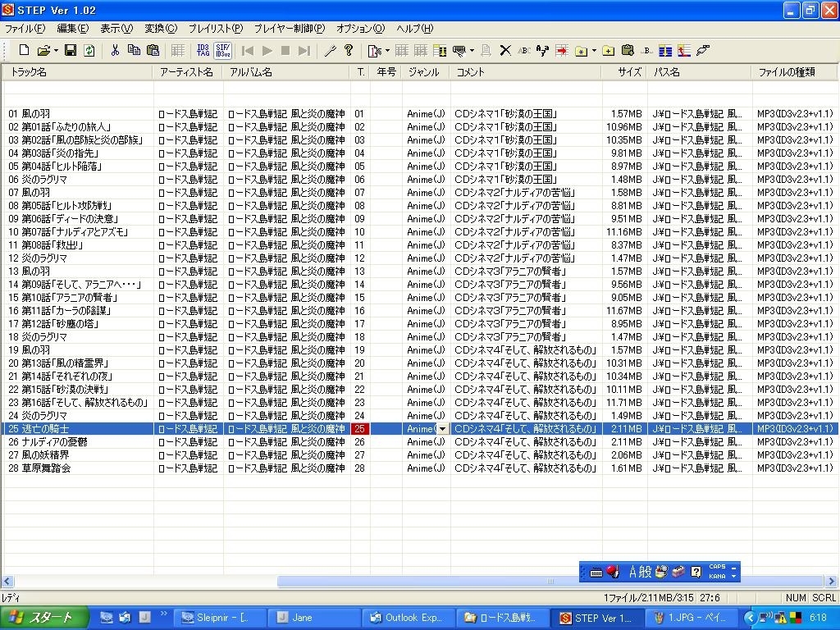Viewport: 840px width, 630px height.
Task: Click the Save floppy disk icon
Action: [71, 51]
